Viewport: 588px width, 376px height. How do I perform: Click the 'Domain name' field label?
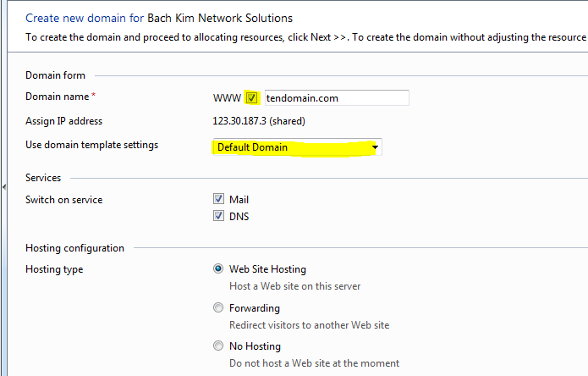pyautogui.click(x=58, y=97)
